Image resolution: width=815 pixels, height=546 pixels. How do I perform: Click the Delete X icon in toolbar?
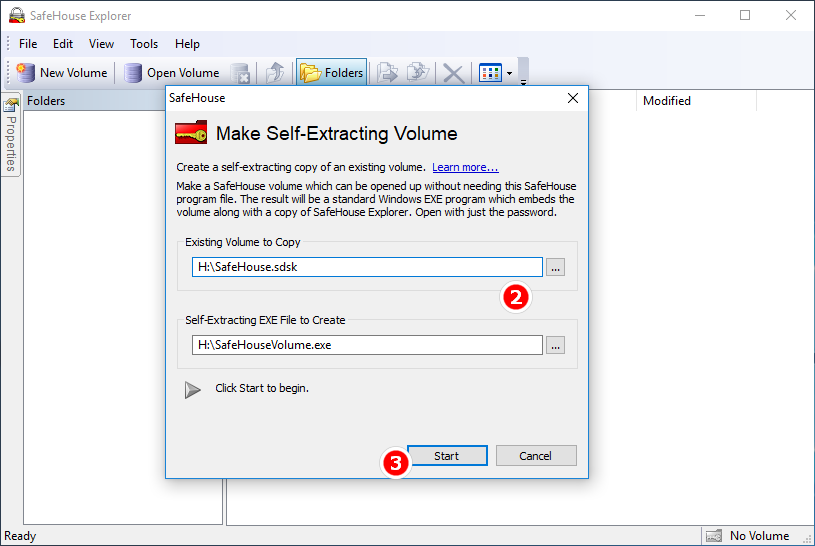(453, 73)
